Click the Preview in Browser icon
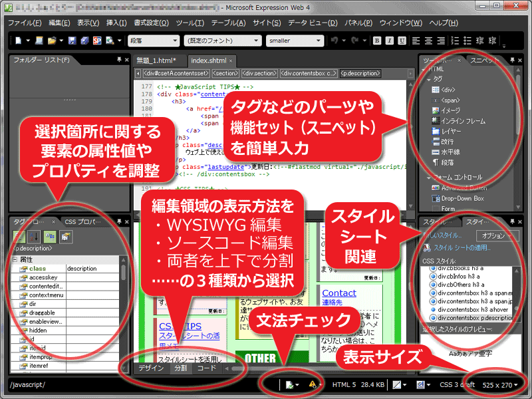Viewport: 532px width, 399px height. point(110,41)
